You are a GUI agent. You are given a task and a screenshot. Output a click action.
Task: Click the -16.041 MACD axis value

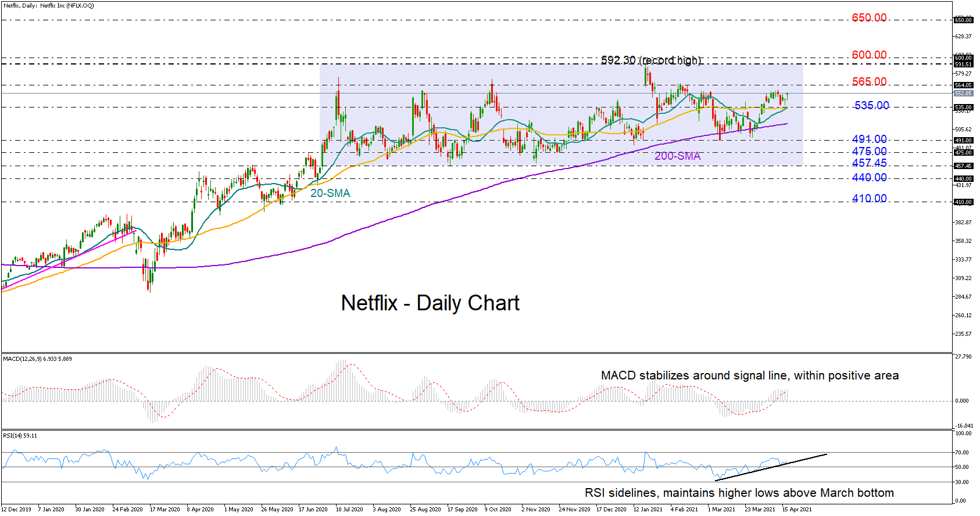point(963,426)
